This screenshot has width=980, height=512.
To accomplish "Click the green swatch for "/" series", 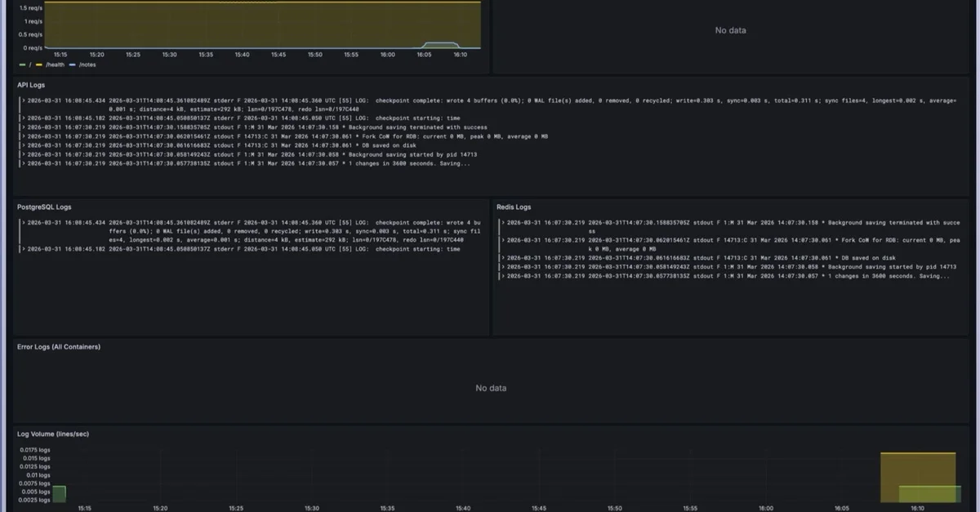I will click(23, 65).
